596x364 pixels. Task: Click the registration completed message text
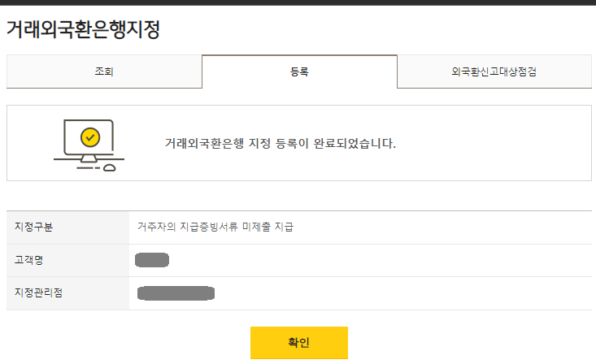[281, 143]
